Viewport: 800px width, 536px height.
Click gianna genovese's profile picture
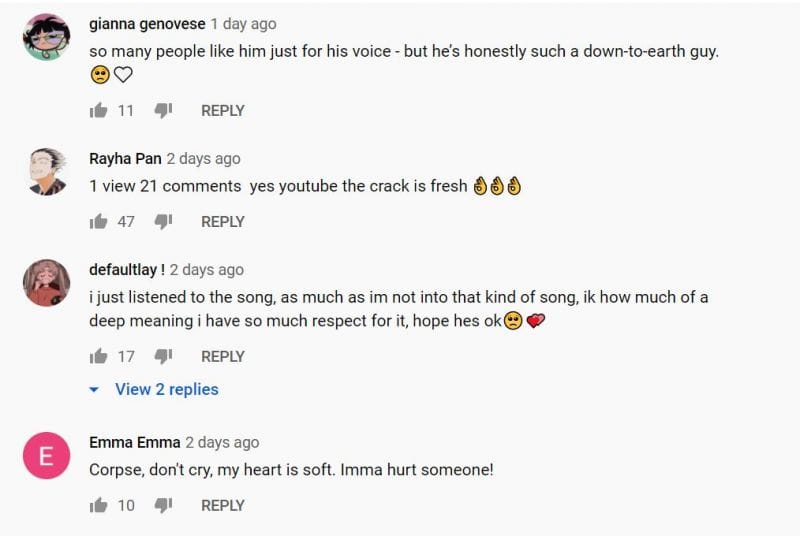pos(46,38)
